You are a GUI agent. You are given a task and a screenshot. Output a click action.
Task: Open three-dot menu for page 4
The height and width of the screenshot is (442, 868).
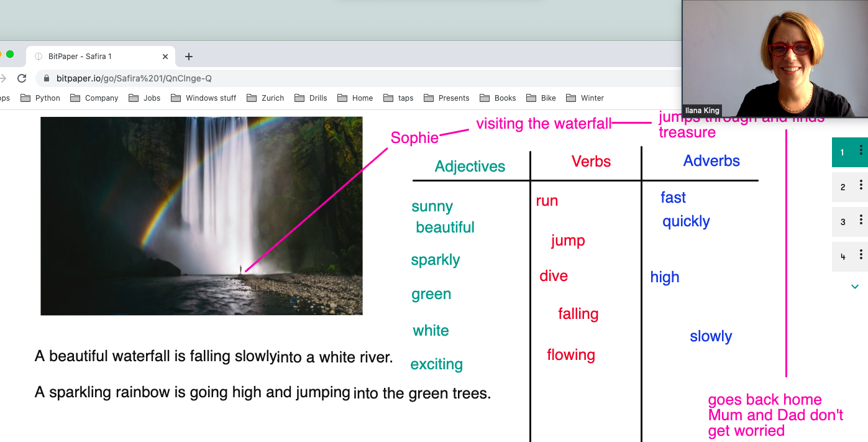(861, 255)
